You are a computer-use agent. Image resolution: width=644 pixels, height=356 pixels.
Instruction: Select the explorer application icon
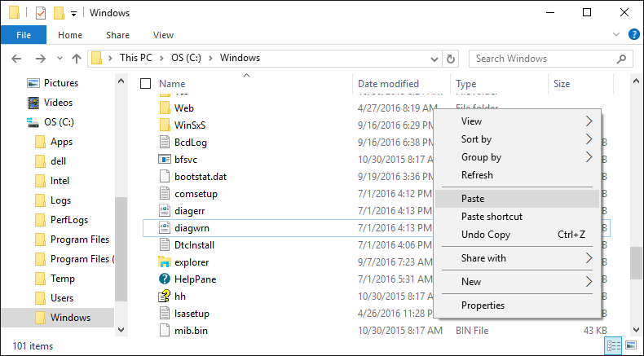pos(165,262)
